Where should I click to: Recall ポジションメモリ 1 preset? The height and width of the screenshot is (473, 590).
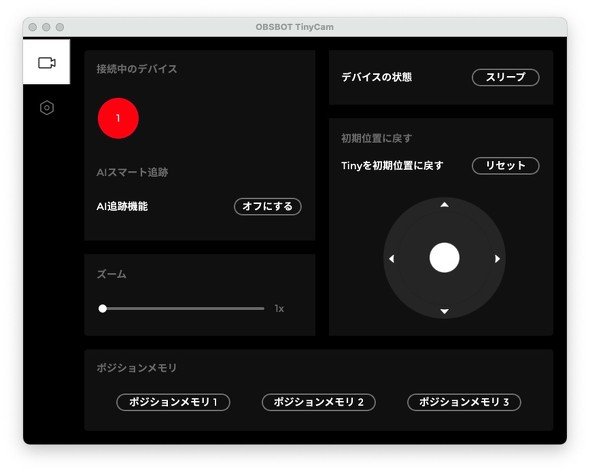pyautogui.click(x=173, y=402)
